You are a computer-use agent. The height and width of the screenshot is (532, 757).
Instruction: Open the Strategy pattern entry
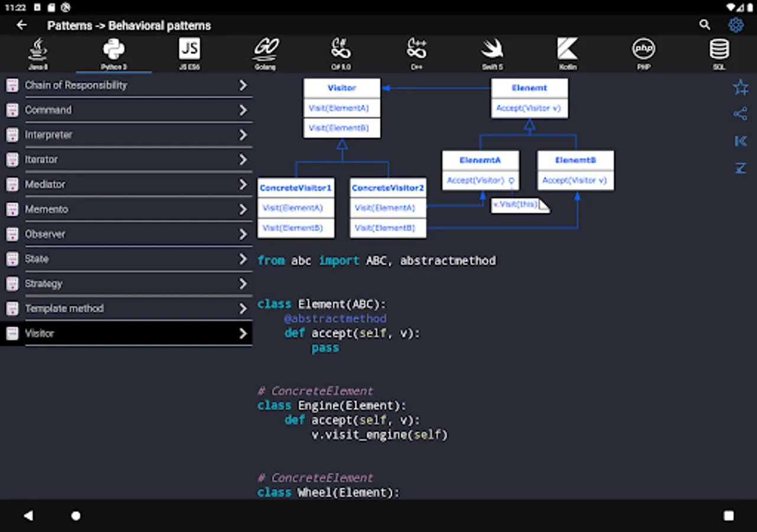pyautogui.click(x=44, y=284)
